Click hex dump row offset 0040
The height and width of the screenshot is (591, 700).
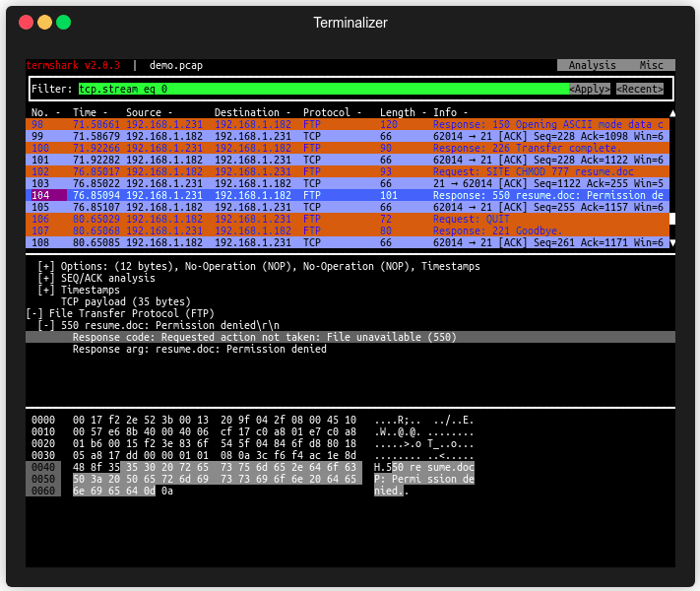pyautogui.click(x=43, y=468)
